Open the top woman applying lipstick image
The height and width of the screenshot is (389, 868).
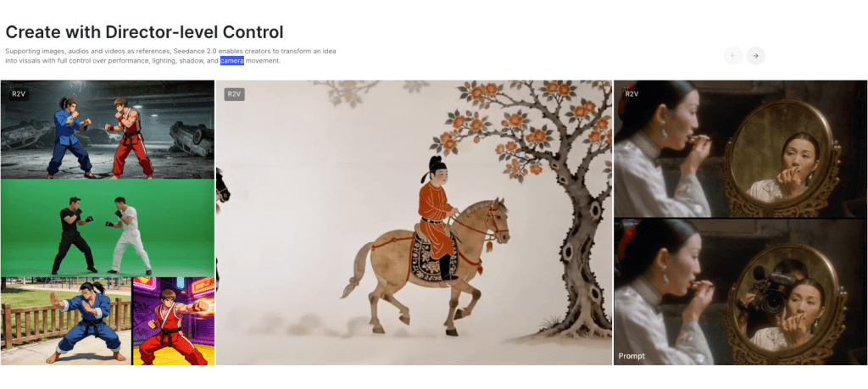pyautogui.click(x=741, y=149)
